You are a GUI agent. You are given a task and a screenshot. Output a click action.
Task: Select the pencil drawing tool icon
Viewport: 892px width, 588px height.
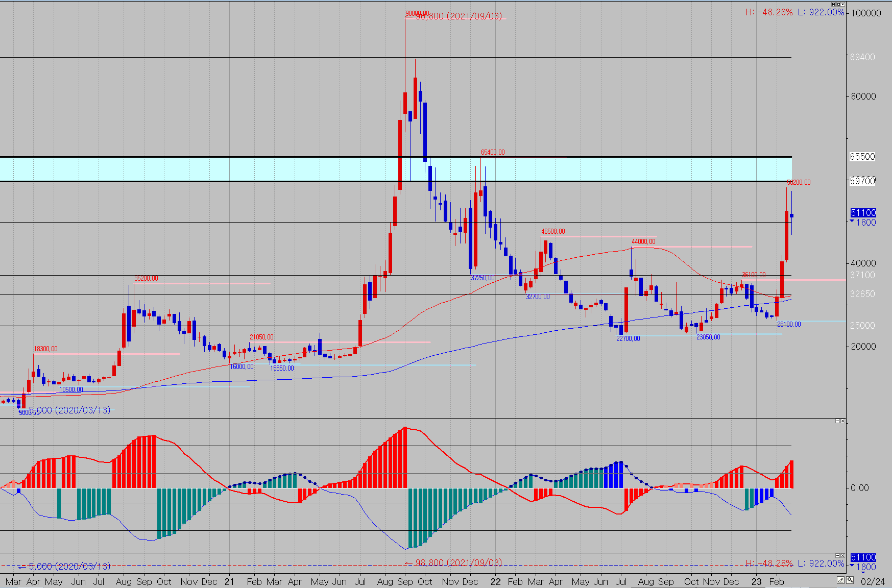(840, 580)
